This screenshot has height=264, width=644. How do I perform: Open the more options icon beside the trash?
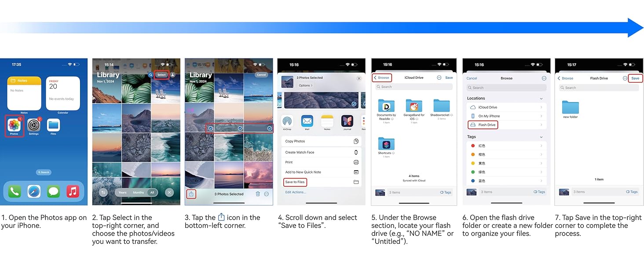267,194
